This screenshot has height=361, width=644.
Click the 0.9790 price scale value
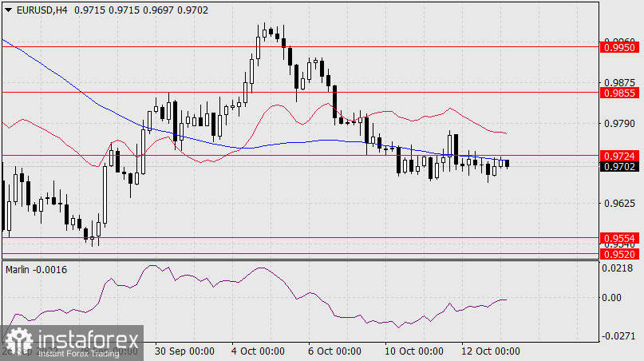coord(619,123)
